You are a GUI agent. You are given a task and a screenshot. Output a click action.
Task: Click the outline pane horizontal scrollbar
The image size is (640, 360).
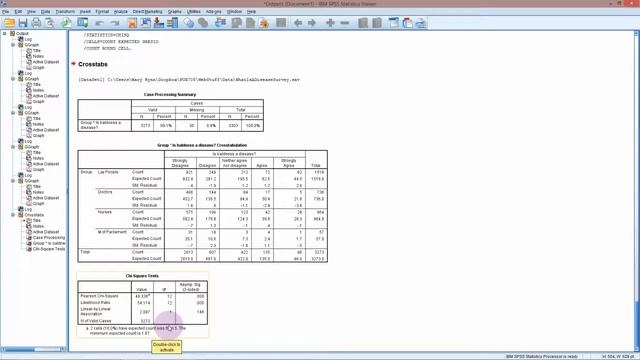(x=34, y=349)
